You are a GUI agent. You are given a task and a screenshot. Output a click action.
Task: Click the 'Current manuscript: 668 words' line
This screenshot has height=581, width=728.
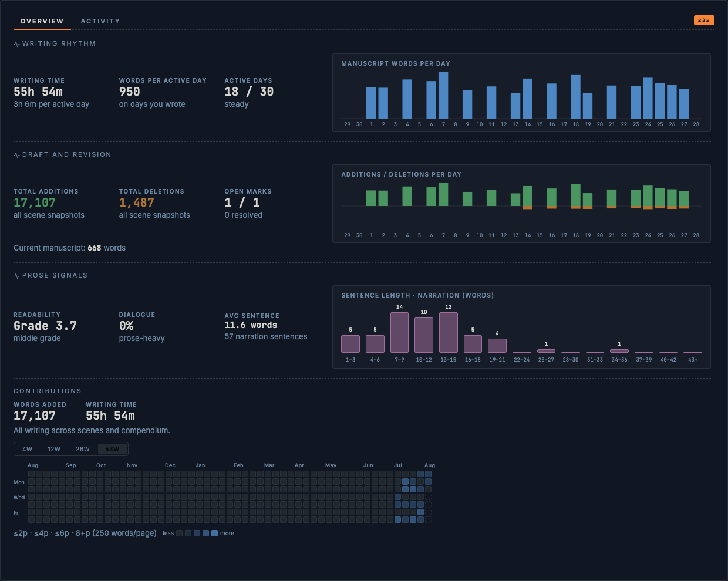click(70, 248)
